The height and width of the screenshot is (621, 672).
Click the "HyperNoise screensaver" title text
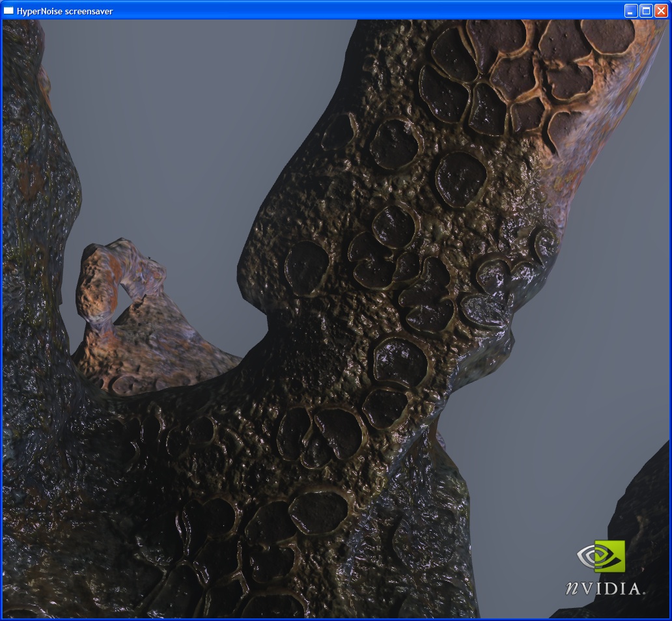point(64,11)
